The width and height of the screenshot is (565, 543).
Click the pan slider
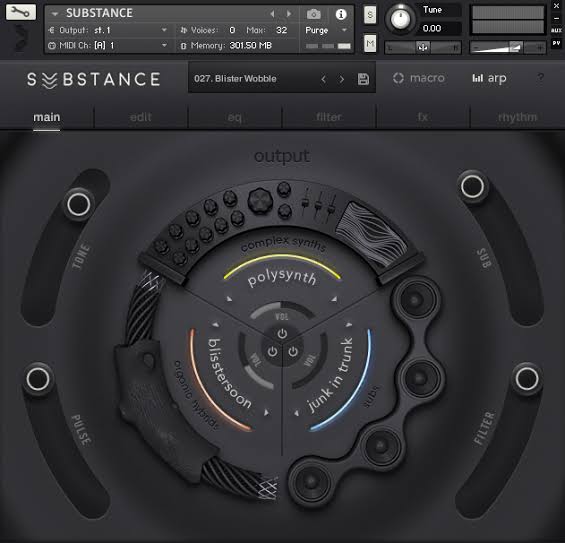[x=423, y=47]
